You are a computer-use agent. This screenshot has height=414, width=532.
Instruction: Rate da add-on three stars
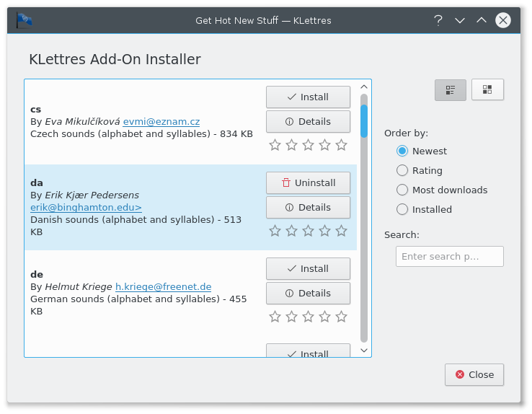pos(308,231)
